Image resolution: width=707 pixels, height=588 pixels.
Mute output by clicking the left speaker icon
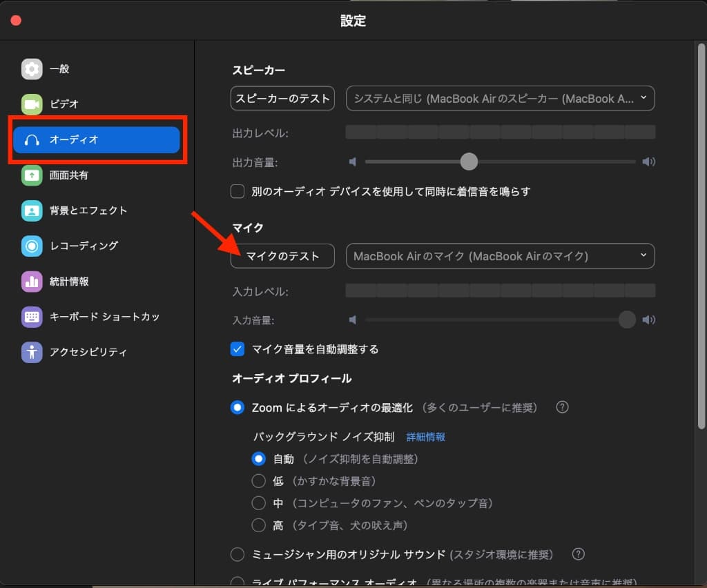[x=353, y=161]
